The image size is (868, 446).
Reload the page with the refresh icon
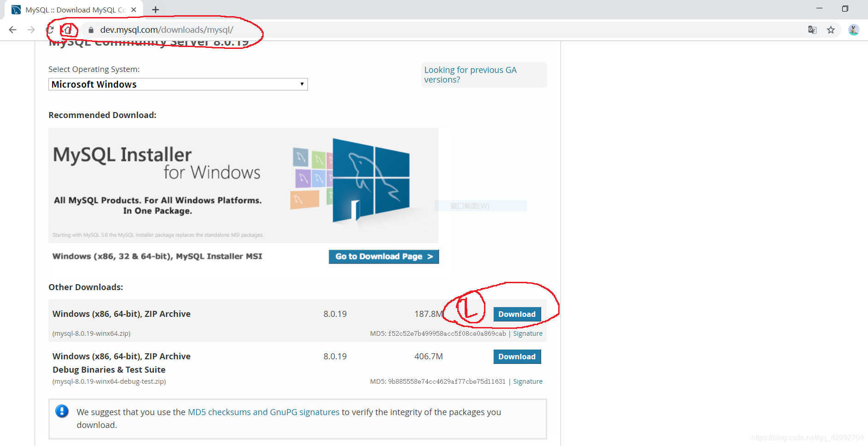50,30
